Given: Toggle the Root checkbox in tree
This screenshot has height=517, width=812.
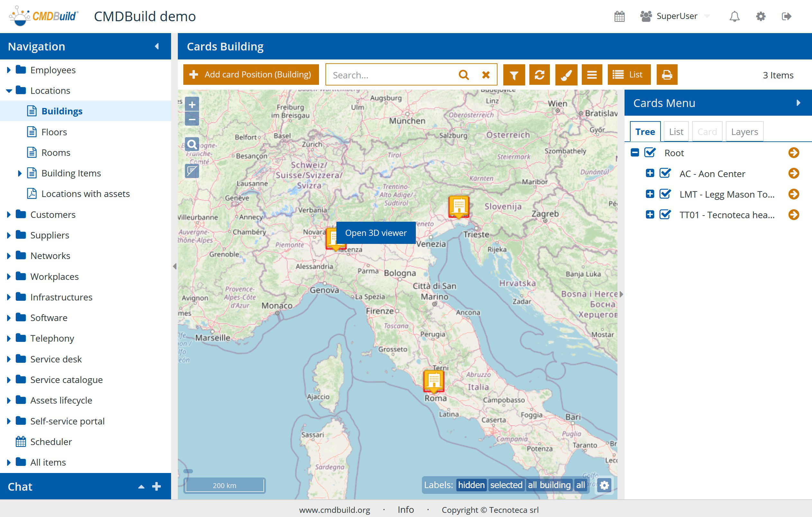Looking at the screenshot, I should pyautogui.click(x=650, y=153).
